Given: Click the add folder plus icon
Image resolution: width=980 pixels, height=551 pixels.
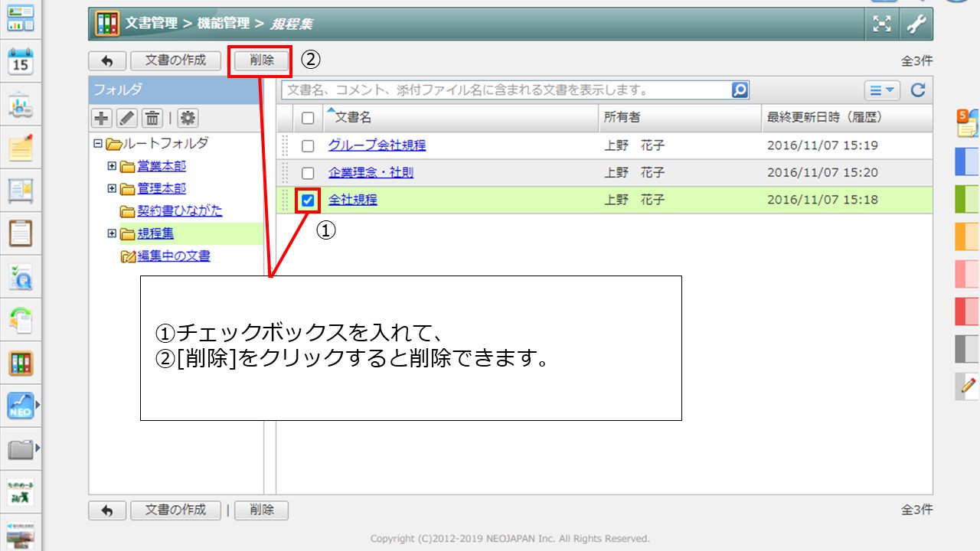Looking at the screenshot, I should click(101, 118).
